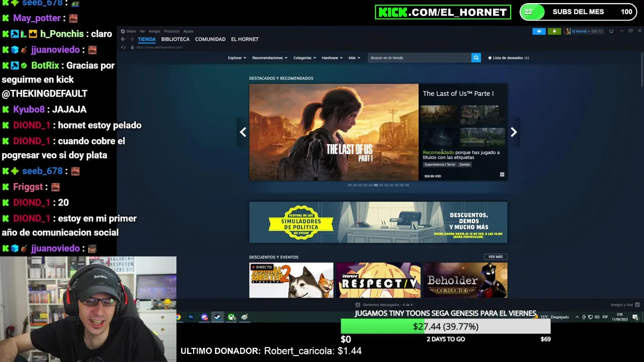Click the ESP keyboard language indicator
Image resolution: width=644 pixels, height=362 pixels.
[605, 317]
